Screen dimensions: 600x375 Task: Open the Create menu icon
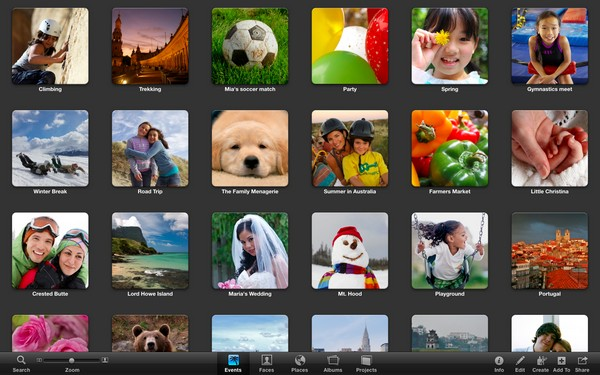tap(541, 360)
